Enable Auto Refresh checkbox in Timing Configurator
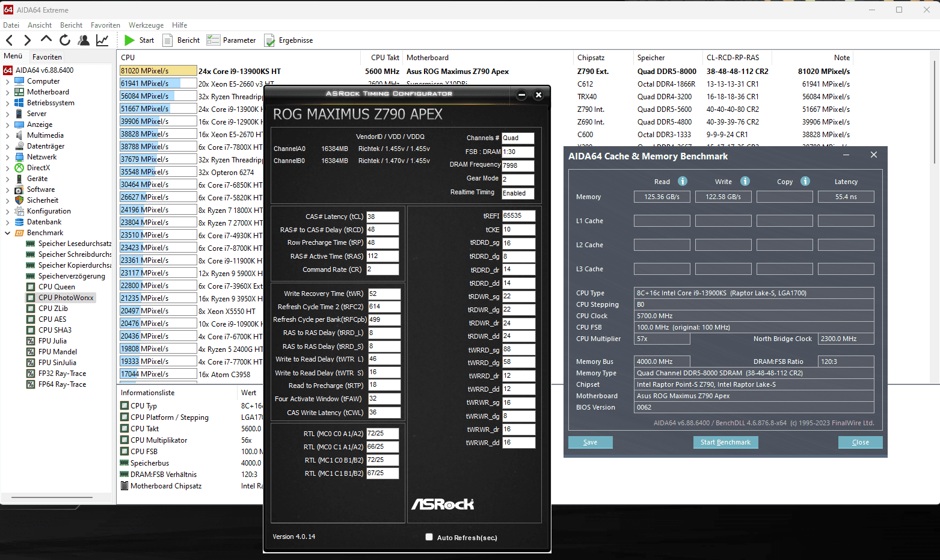Image resolution: width=940 pixels, height=560 pixels. pos(429,537)
